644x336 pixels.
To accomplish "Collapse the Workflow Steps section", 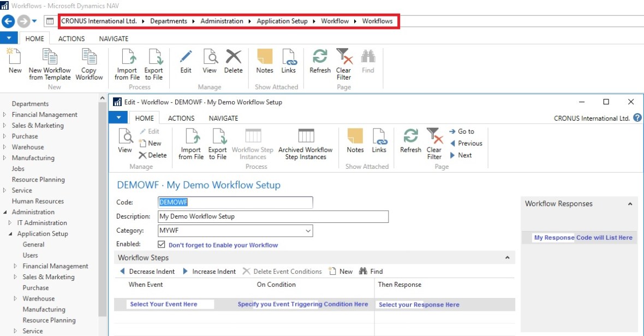I will 507,258.
